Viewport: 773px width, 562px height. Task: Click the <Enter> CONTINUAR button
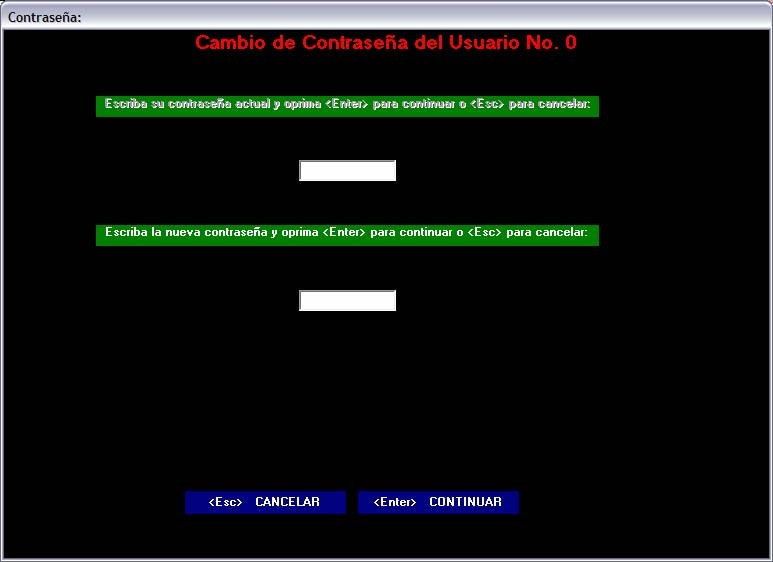(438, 502)
